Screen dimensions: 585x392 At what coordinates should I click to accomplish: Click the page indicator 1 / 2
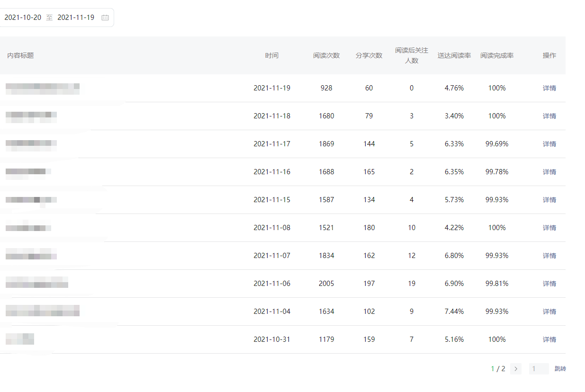tap(498, 369)
